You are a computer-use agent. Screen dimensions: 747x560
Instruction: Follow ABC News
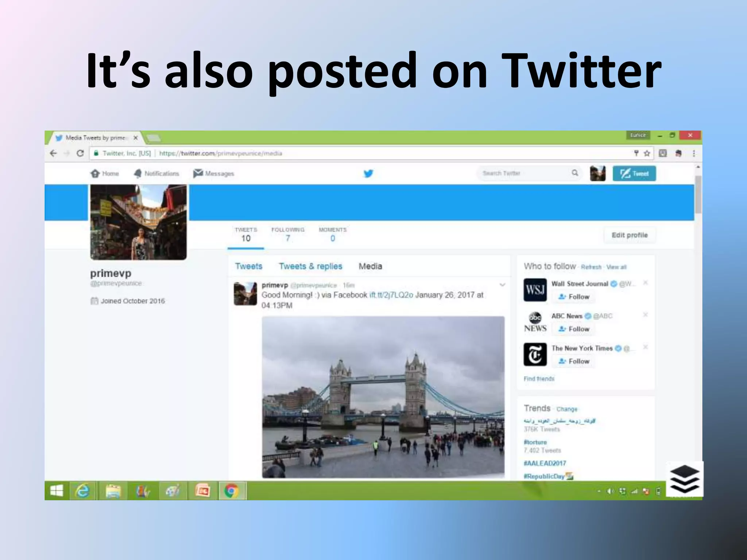574,329
